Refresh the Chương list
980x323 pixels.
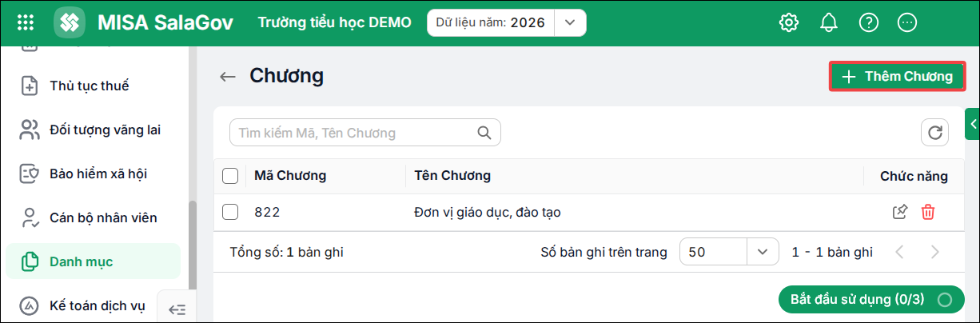coord(934,133)
